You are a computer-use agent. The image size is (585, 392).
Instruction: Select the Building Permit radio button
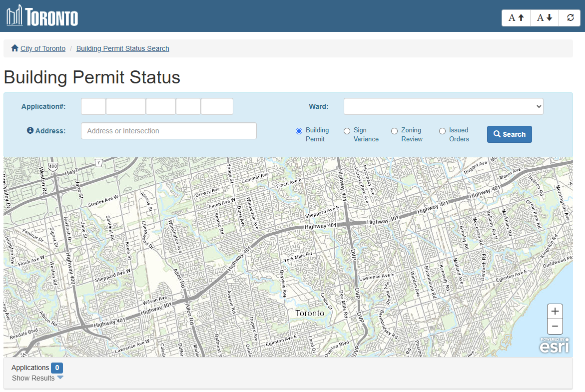299,131
